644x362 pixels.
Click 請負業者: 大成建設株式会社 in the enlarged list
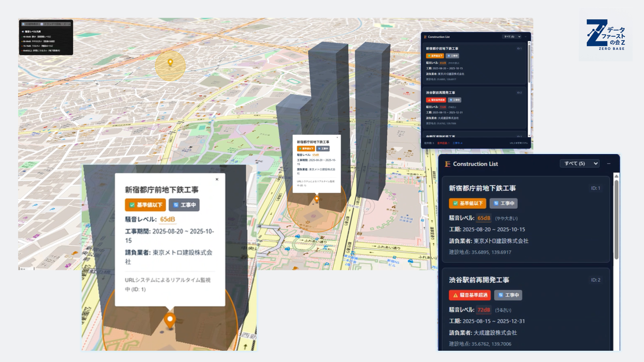click(483, 333)
